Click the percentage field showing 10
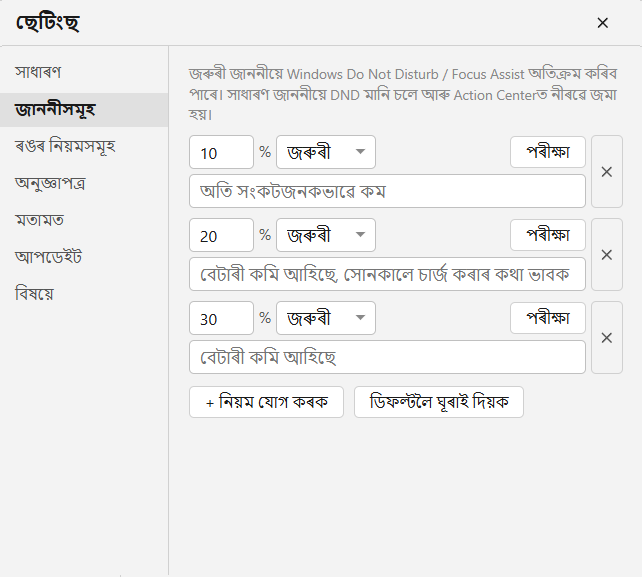Image resolution: width=642 pixels, height=577 pixels. 222,152
